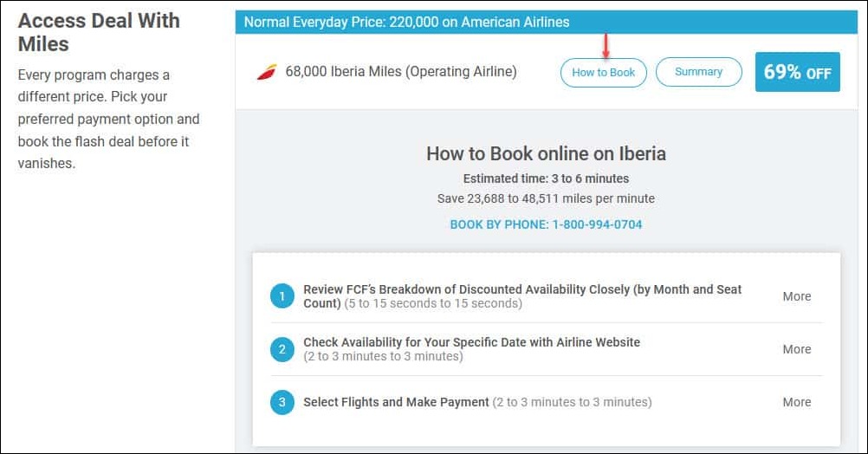Screen dimensions: 868x454
Task: Click the step 2 number circle
Action: pyautogui.click(x=282, y=349)
